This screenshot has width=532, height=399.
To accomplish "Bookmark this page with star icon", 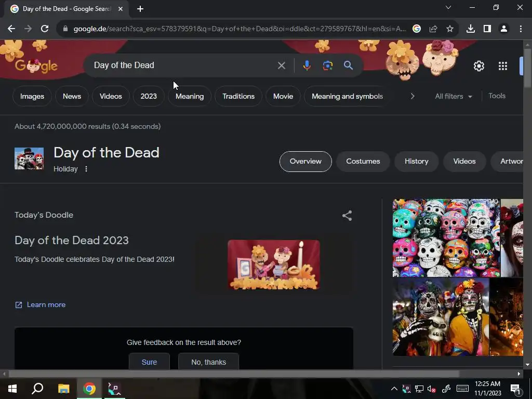I will pyautogui.click(x=450, y=29).
